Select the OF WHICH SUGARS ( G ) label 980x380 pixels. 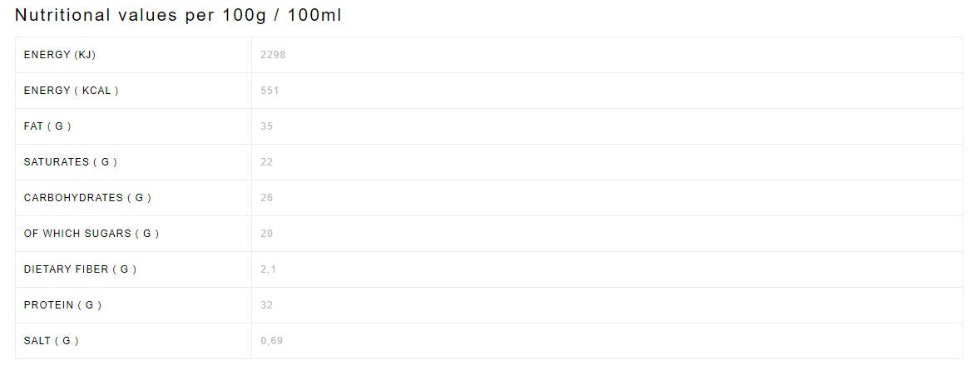coord(92,233)
